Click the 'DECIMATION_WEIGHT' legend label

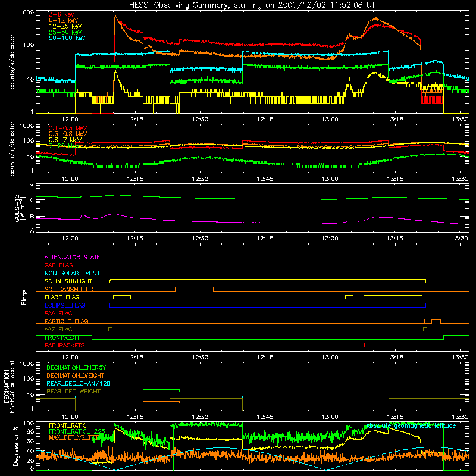pyautogui.click(x=76, y=376)
